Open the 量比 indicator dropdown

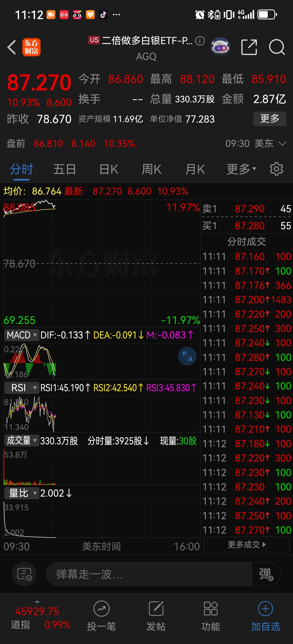[x=22, y=493]
